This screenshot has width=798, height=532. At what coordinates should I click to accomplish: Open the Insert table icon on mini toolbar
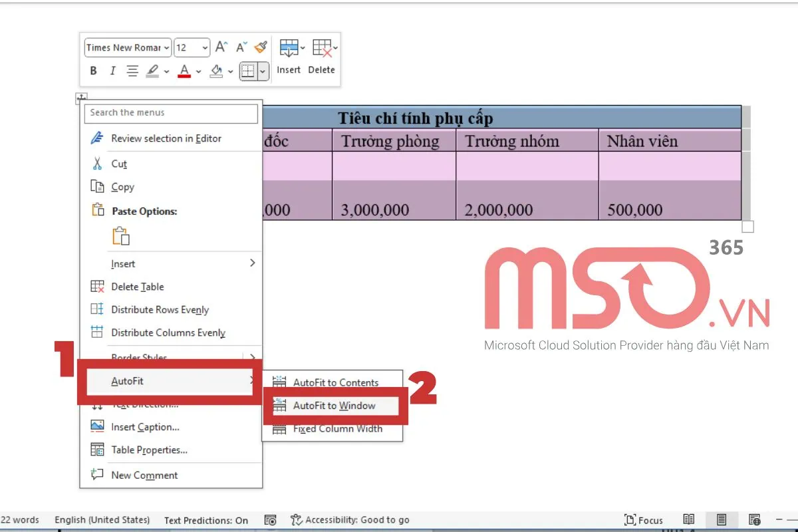(288, 47)
